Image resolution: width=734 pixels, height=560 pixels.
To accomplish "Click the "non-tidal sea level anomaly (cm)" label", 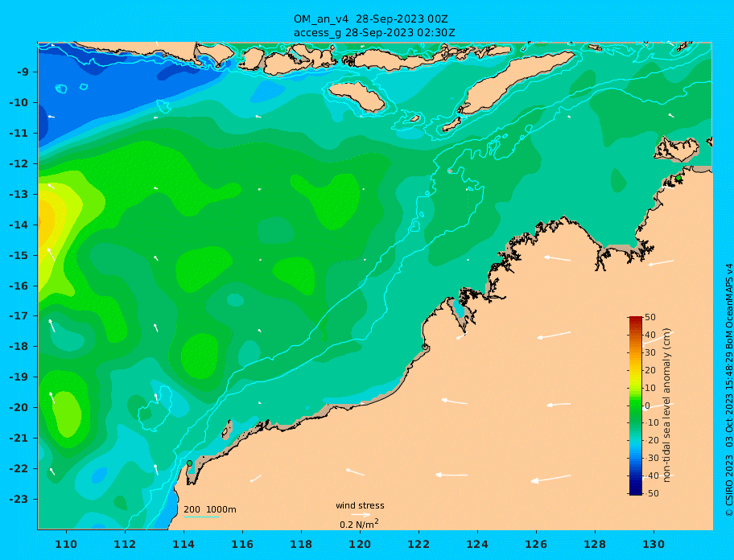I will pos(667,406).
